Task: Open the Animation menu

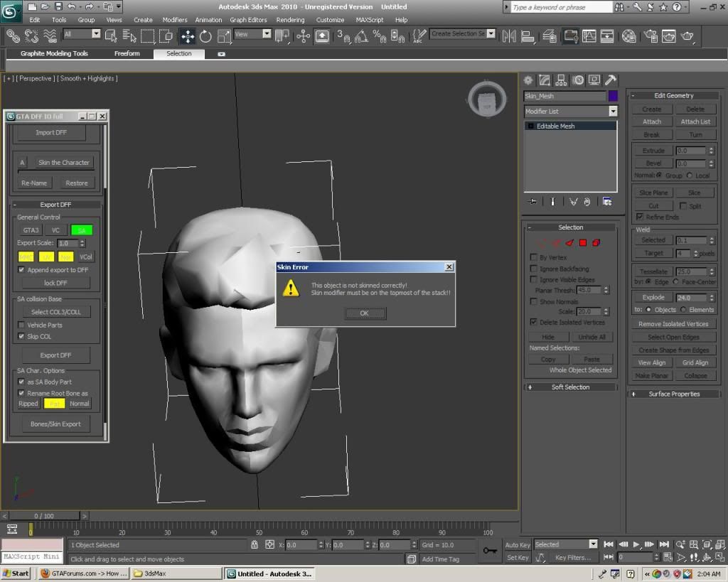Action: 208,20
